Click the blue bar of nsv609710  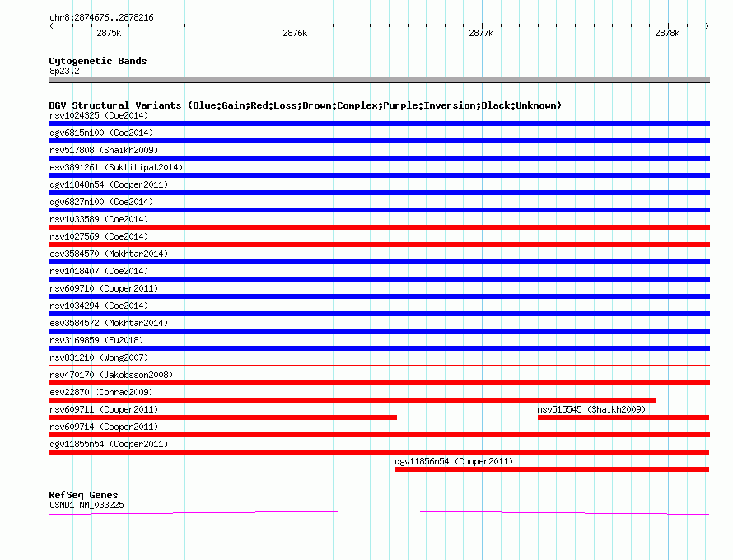tap(379, 296)
